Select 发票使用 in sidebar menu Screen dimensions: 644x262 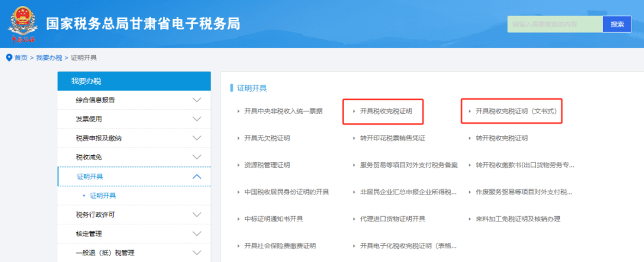89,119
